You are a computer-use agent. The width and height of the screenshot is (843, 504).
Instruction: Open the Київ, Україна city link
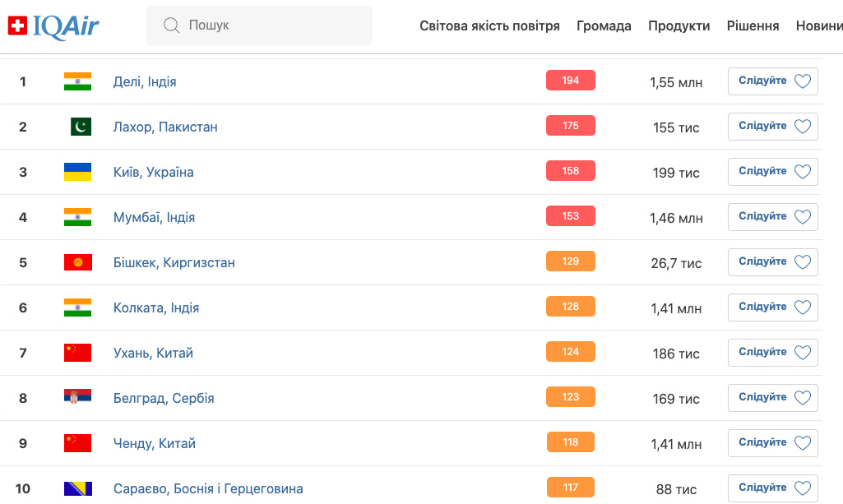coord(153,172)
